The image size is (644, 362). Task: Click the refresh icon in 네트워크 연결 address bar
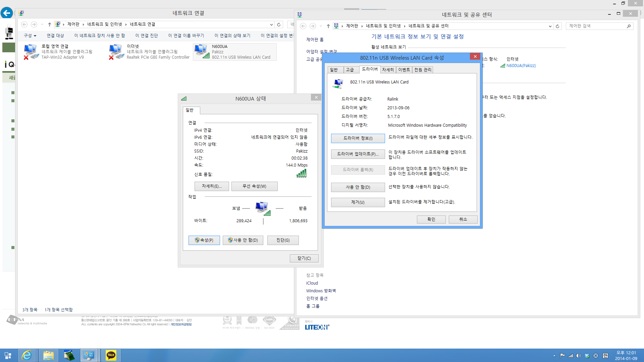tap(279, 24)
